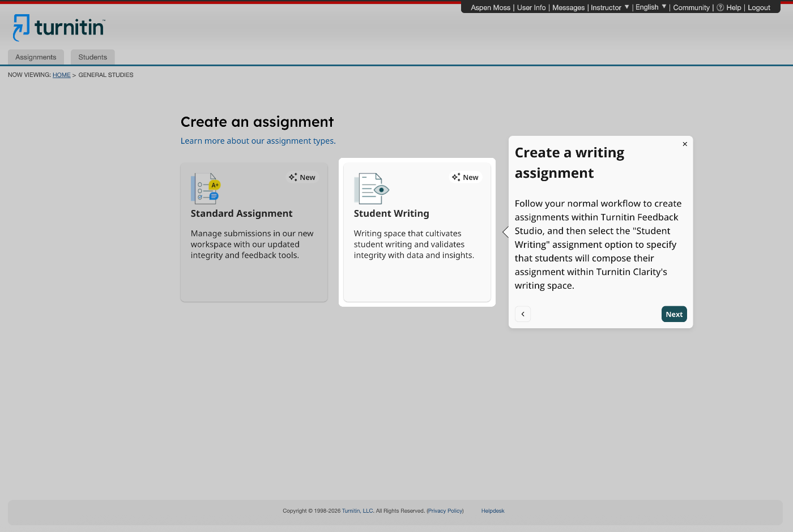This screenshot has height=532, width=793.
Task: Click the Help question mark icon
Action: (x=720, y=7)
